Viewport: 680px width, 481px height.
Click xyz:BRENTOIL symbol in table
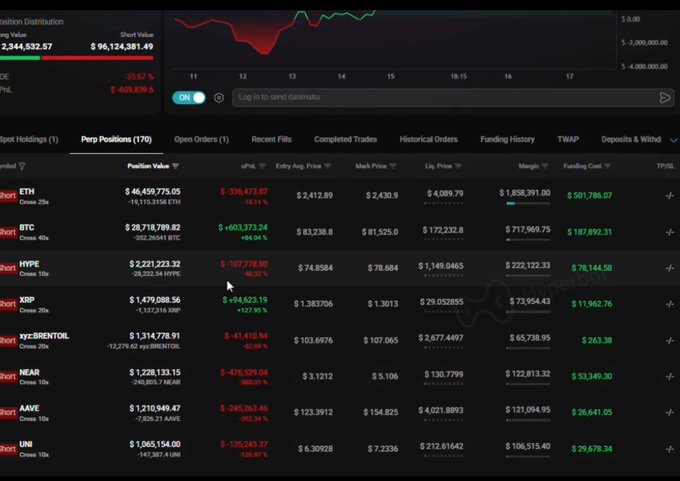(x=44, y=336)
